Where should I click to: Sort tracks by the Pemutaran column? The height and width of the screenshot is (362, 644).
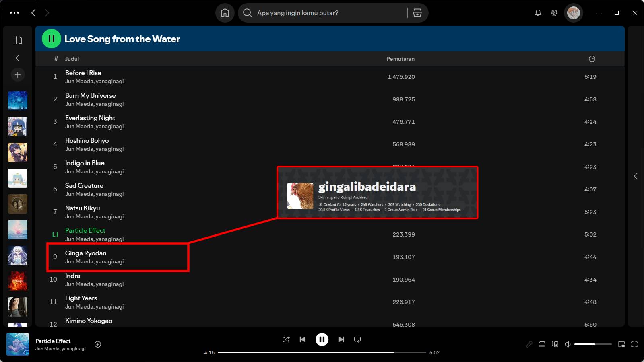pos(400,59)
